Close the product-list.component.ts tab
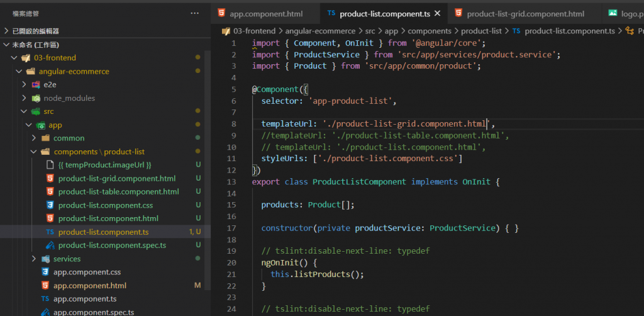 pos(438,14)
